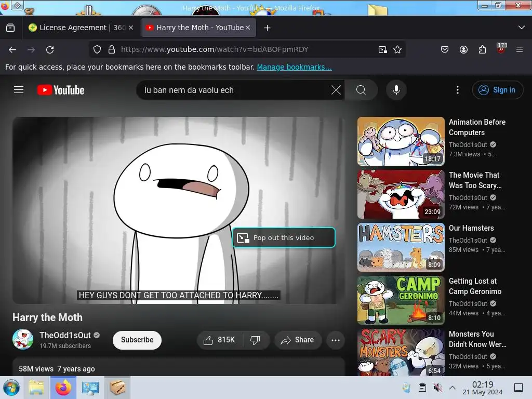
Task: Open The Movie That Was Too Scary thumbnail
Action: click(x=401, y=194)
